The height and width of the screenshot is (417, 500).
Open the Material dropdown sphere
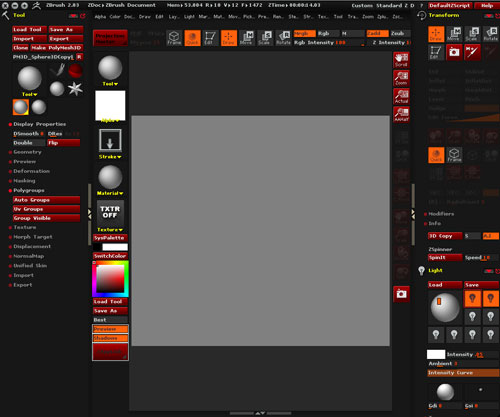[x=110, y=178]
